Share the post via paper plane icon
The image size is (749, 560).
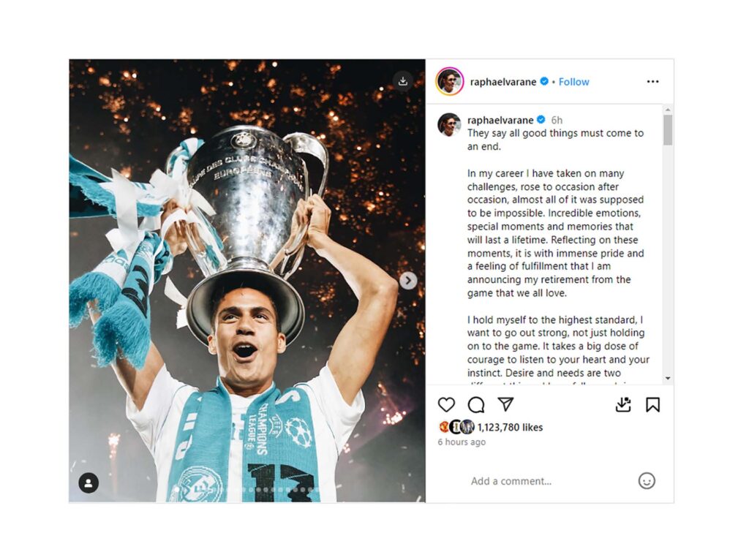[505, 404]
